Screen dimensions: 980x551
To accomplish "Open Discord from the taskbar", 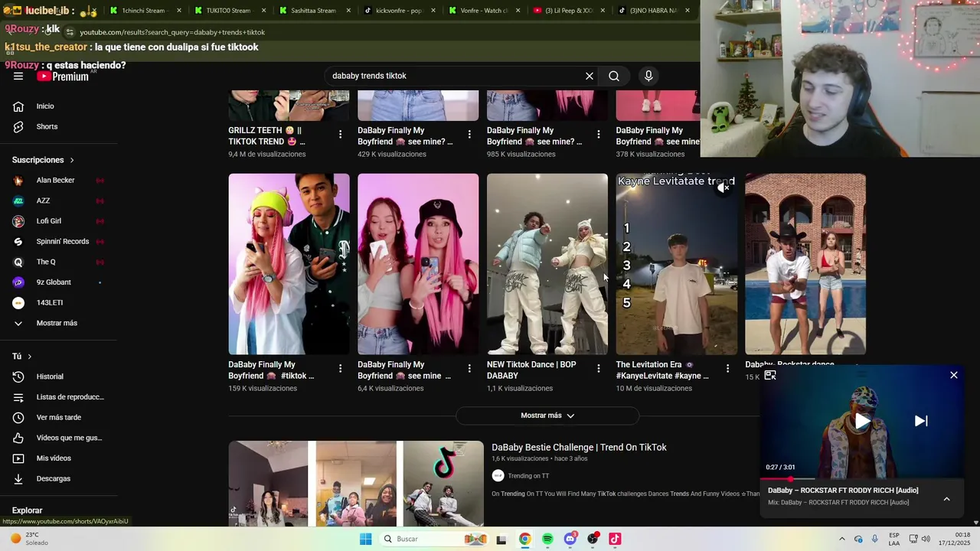I will (570, 539).
